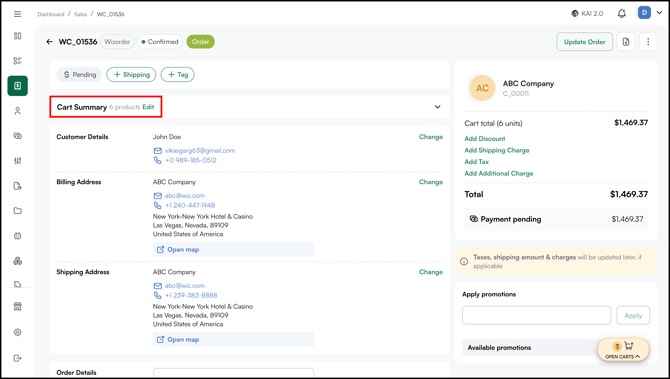670x379 pixels.
Task: Open the customers person sidebar icon
Action: 18,111
